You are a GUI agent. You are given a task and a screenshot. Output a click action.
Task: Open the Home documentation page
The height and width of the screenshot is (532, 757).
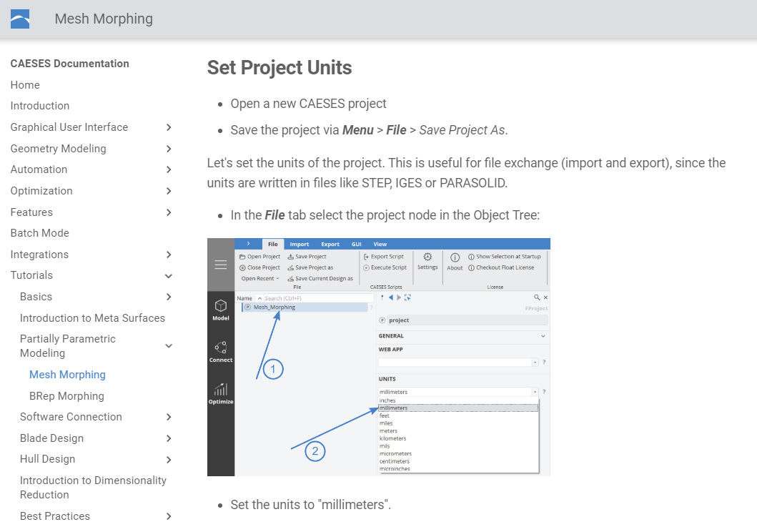(25, 85)
